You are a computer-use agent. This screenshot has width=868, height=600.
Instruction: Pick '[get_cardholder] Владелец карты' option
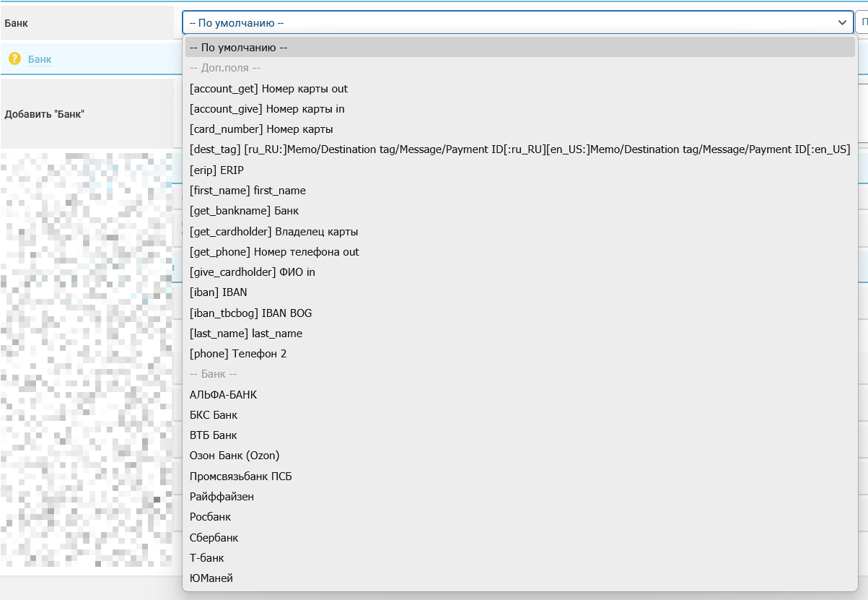click(x=273, y=232)
